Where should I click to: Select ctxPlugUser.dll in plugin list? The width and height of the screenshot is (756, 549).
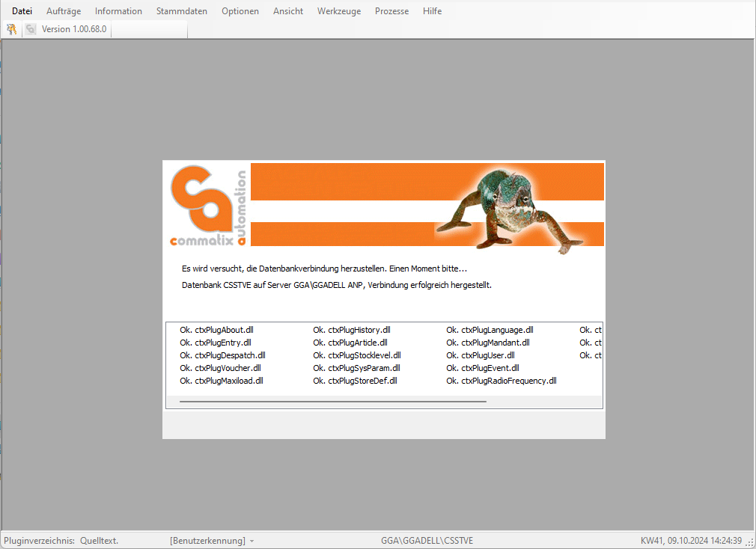point(481,355)
